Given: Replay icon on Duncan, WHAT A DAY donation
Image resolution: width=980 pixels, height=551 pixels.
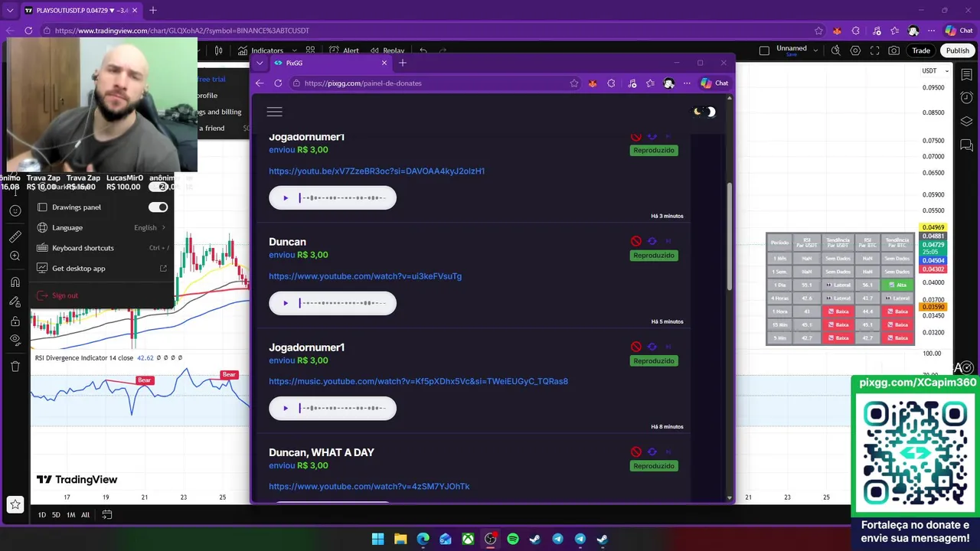Looking at the screenshot, I should tap(652, 452).
